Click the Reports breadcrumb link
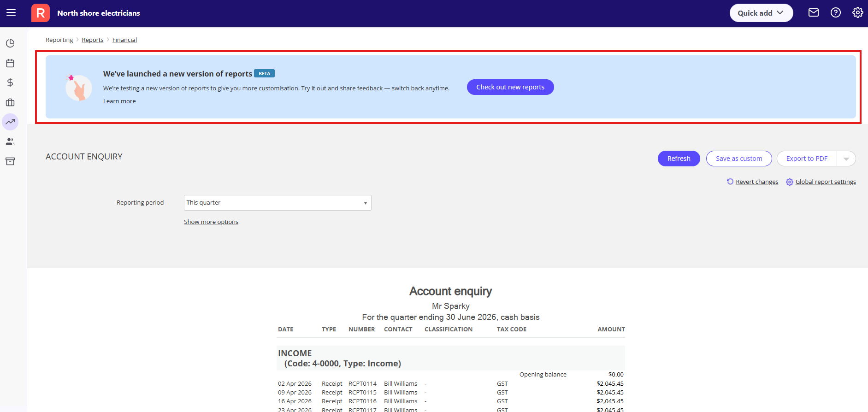 point(93,40)
